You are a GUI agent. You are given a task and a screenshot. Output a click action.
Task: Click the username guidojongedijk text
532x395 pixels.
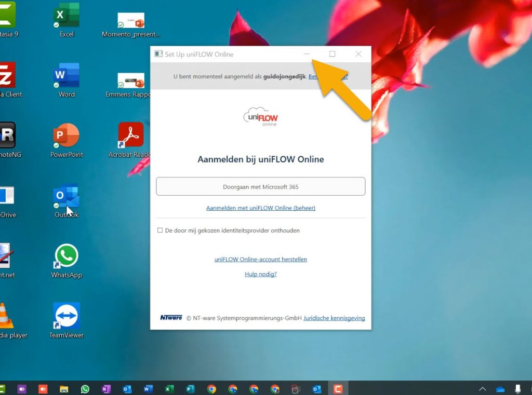284,77
